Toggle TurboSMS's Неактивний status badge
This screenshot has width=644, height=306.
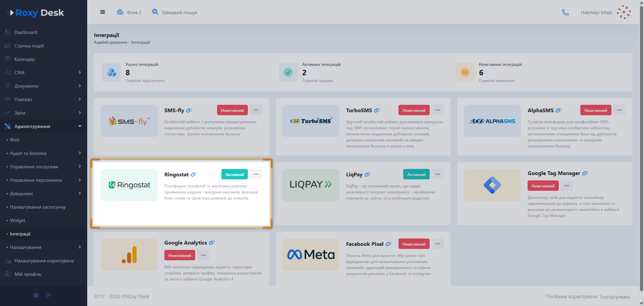click(x=414, y=110)
